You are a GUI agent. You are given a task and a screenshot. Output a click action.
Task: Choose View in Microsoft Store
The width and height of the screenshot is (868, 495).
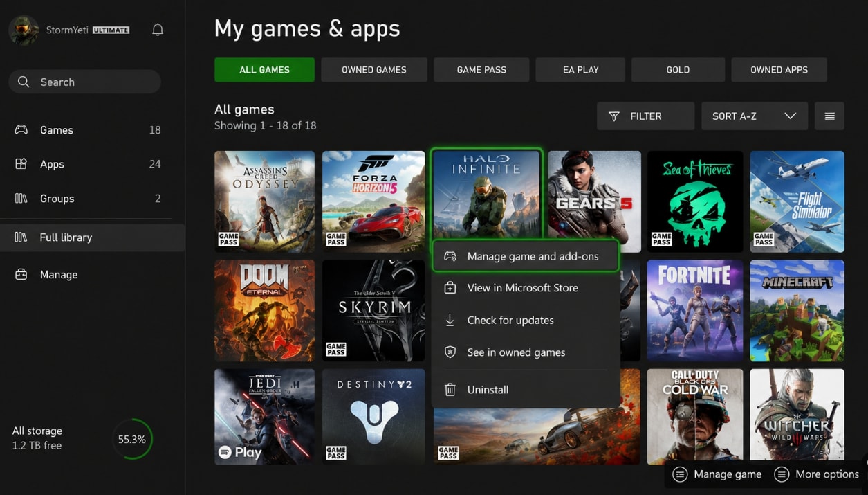point(526,288)
